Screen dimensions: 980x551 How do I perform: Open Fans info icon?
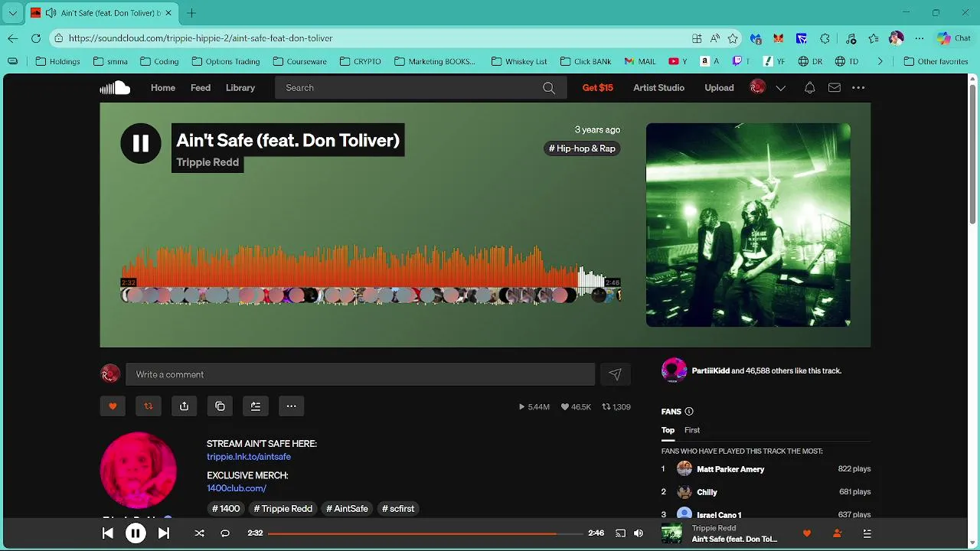pyautogui.click(x=689, y=412)
